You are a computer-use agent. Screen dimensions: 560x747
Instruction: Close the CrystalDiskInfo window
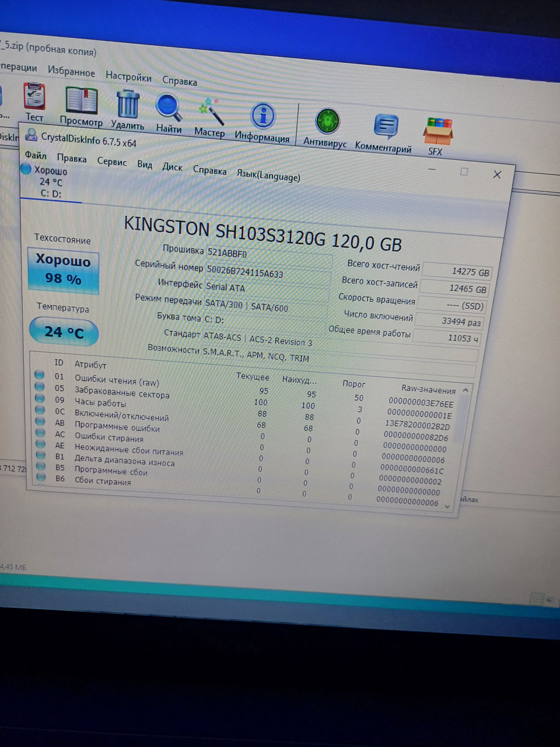click(x=497, y=174)
